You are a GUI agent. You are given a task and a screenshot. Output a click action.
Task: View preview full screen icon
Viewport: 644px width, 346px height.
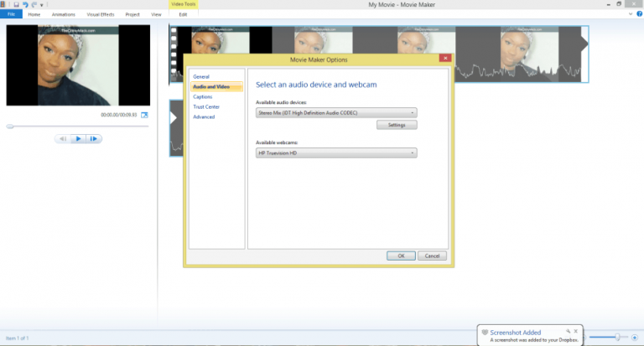(x=144, y=115)
